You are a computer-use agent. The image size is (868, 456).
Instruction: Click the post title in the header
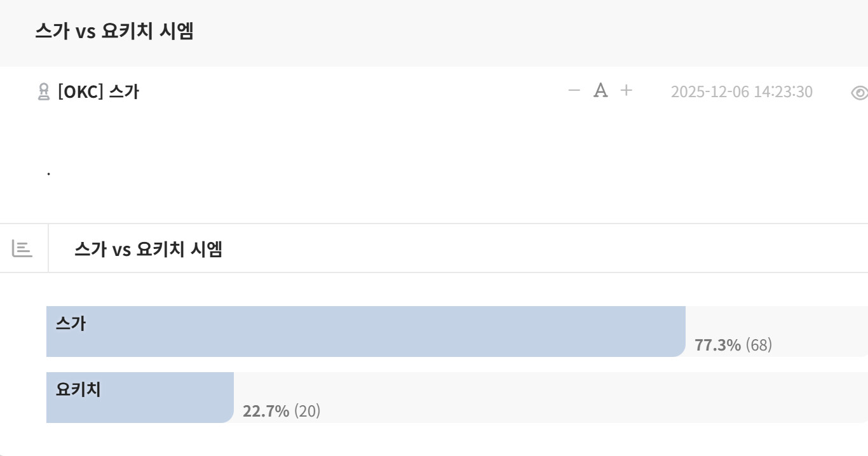pyautogui.click(x=114, y=32)
